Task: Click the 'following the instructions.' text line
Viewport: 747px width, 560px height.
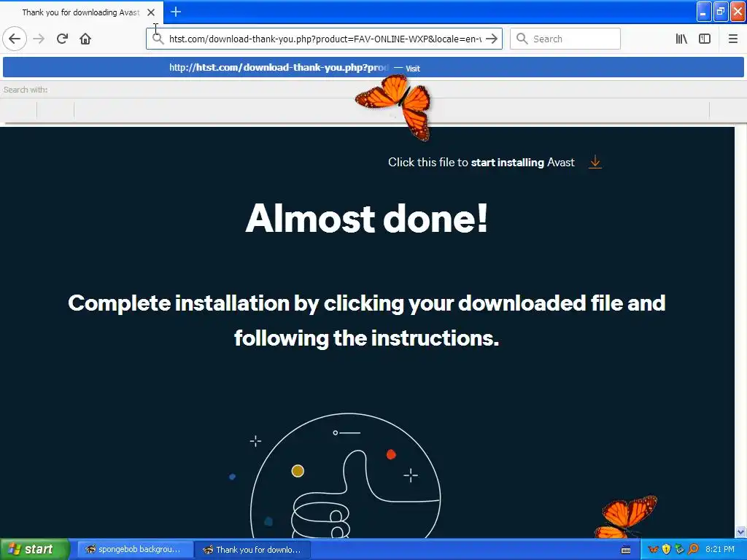Action: [x=366, y=338]
